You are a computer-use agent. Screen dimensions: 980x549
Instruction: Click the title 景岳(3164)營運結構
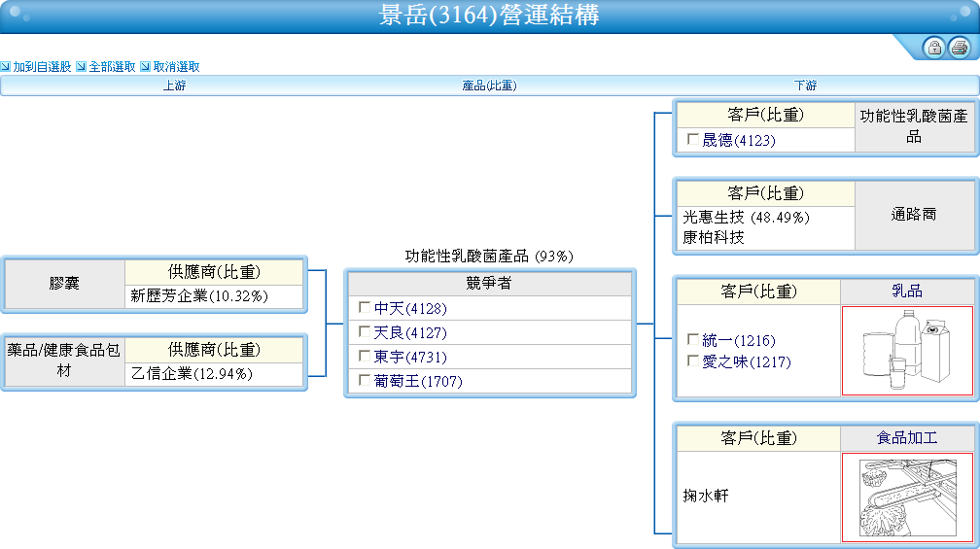coord(489,15)
